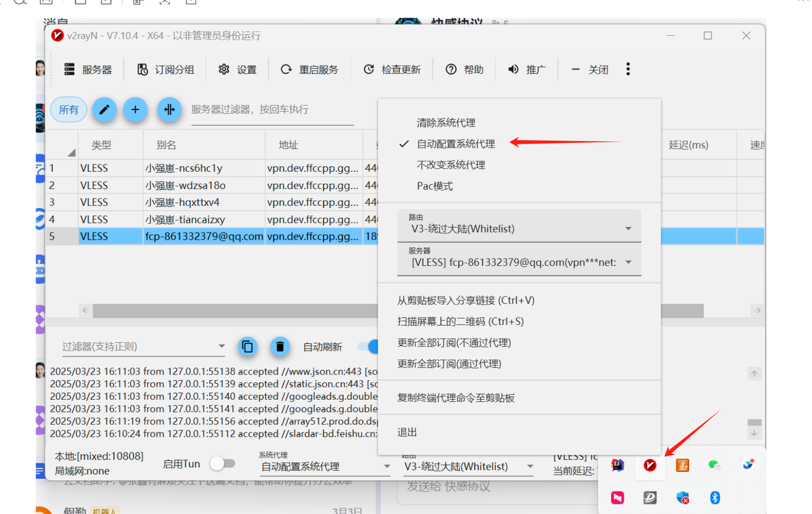Click the log entry for slardar-bd.feishu.cn

tap(214, 434)
